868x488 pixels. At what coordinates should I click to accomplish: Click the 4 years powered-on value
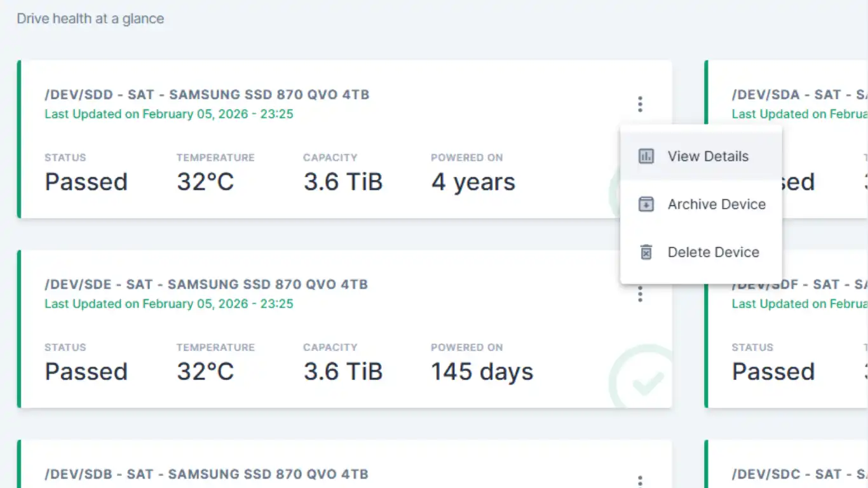coord(473,182)
